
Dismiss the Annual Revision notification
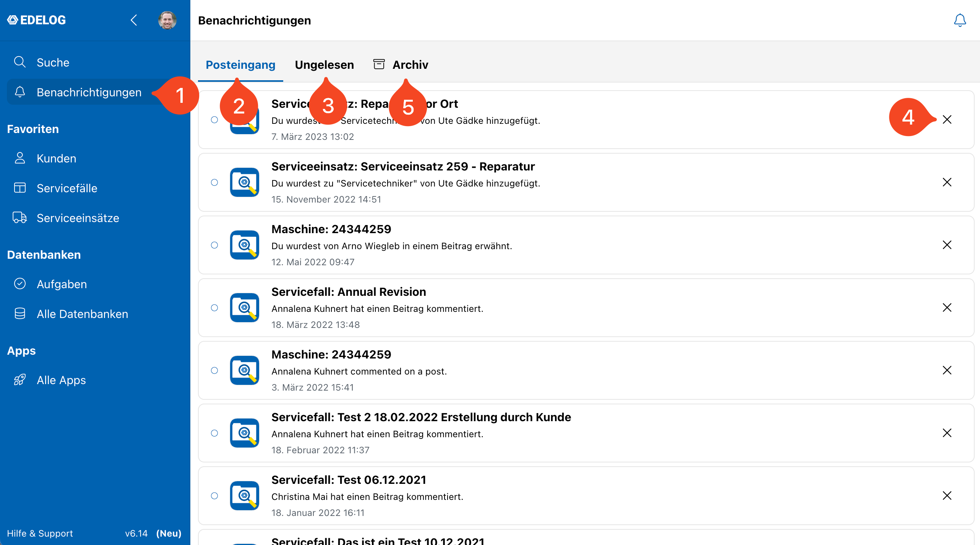tap(947, 308)
